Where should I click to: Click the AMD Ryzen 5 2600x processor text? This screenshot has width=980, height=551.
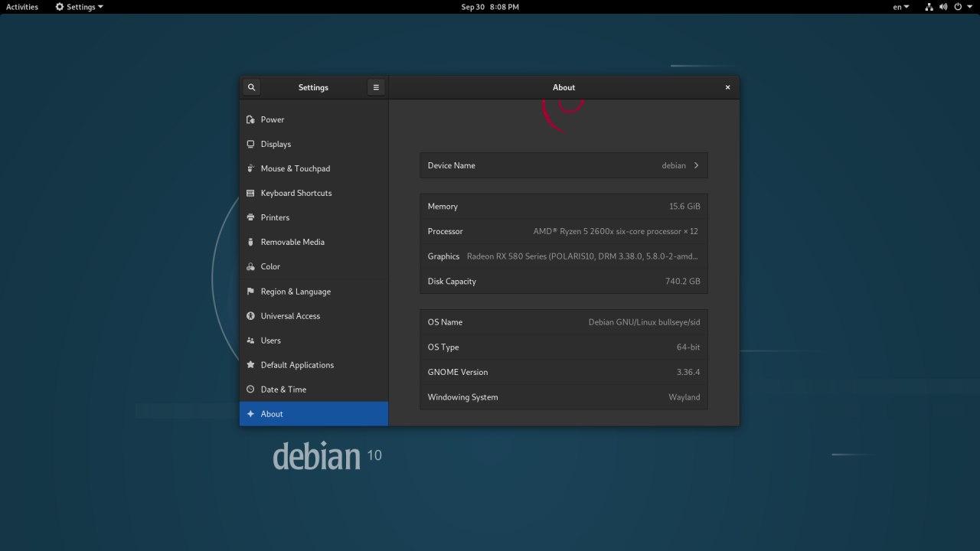616,231
